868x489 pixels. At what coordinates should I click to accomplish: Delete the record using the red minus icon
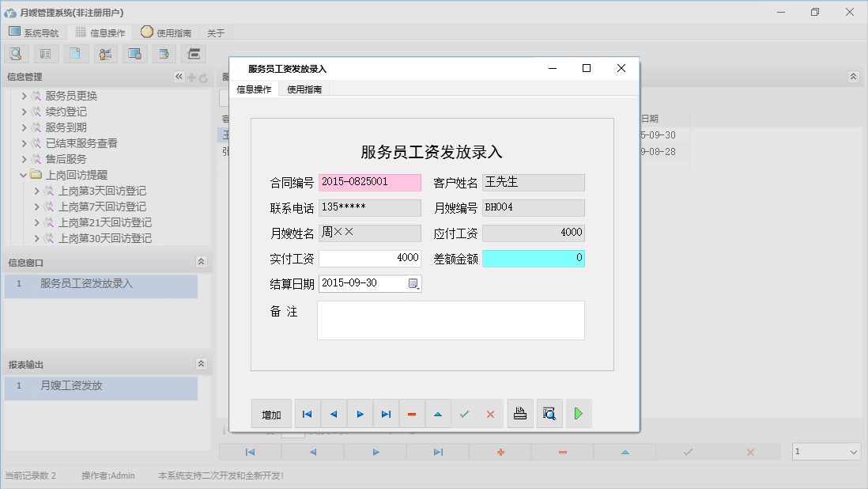point(412,413)
